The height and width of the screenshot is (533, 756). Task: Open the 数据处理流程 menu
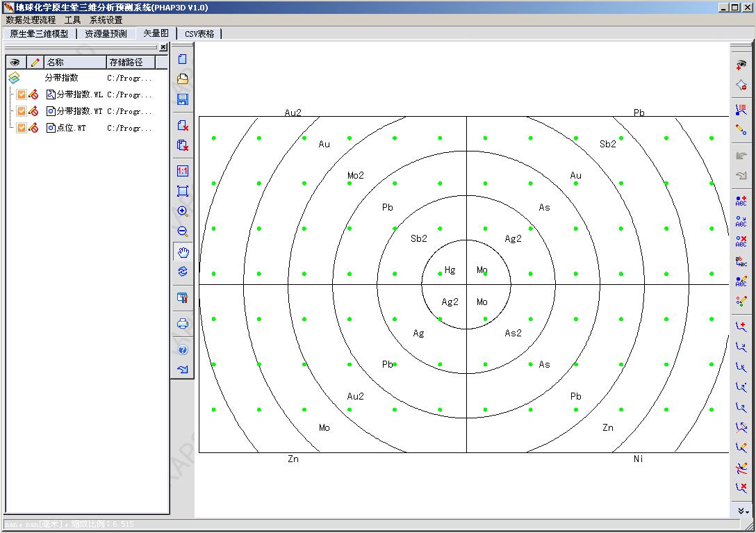(x=31, y=19)
